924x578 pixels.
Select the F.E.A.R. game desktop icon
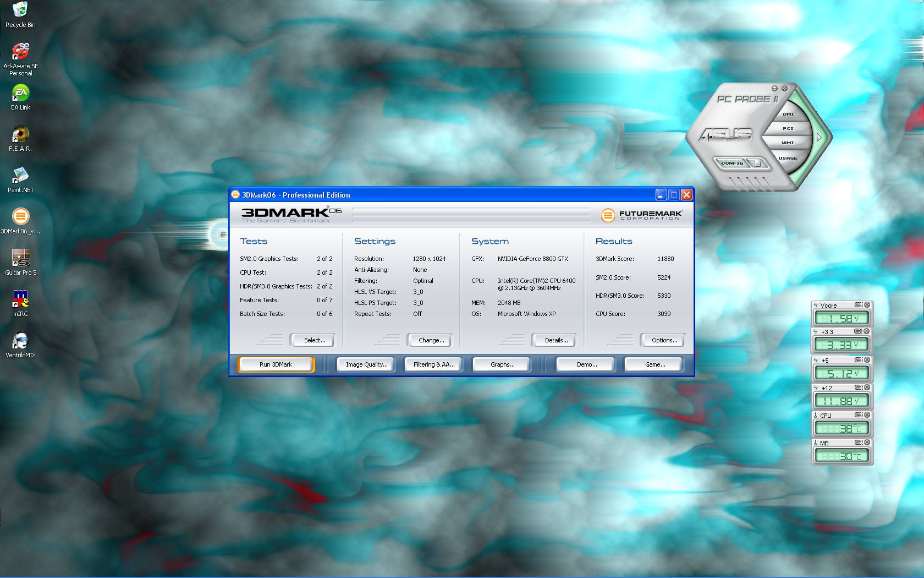20,139
